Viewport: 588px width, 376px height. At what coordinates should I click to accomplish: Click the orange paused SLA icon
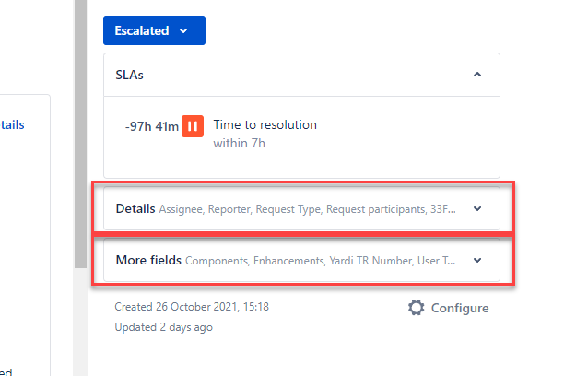pos(193,126)
